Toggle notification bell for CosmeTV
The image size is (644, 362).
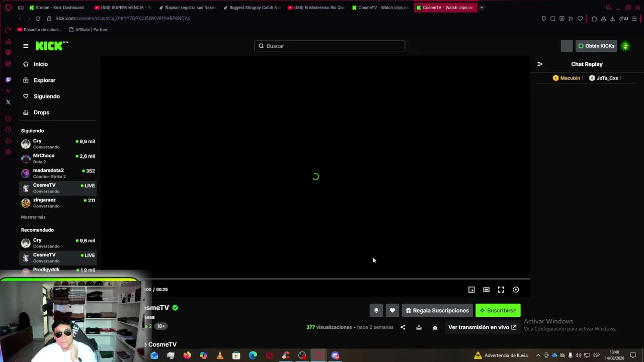pos(376,311)
